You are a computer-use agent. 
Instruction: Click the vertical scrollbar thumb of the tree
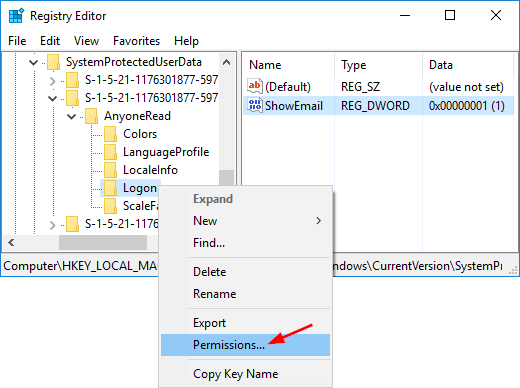[226, 178]
